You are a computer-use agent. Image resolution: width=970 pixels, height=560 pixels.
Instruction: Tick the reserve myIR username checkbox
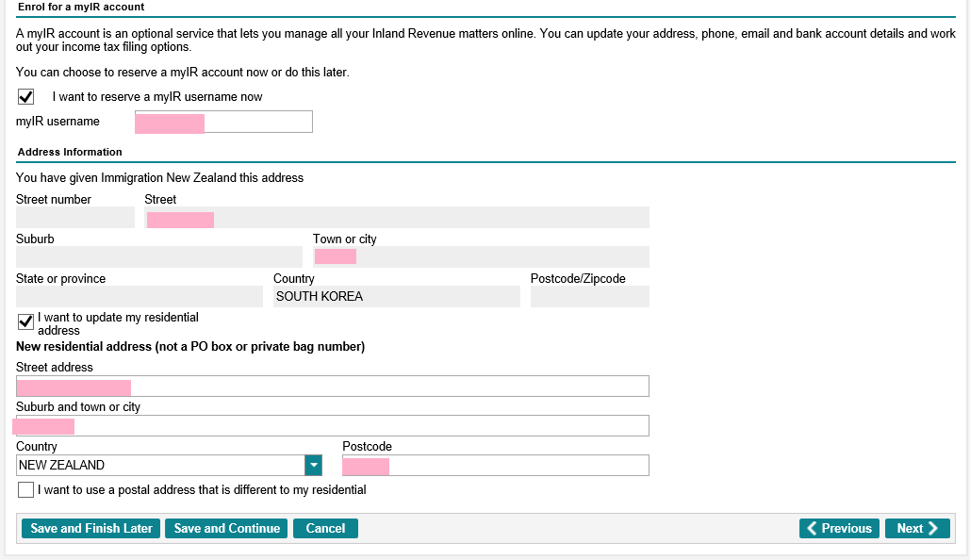coord(26,96)
